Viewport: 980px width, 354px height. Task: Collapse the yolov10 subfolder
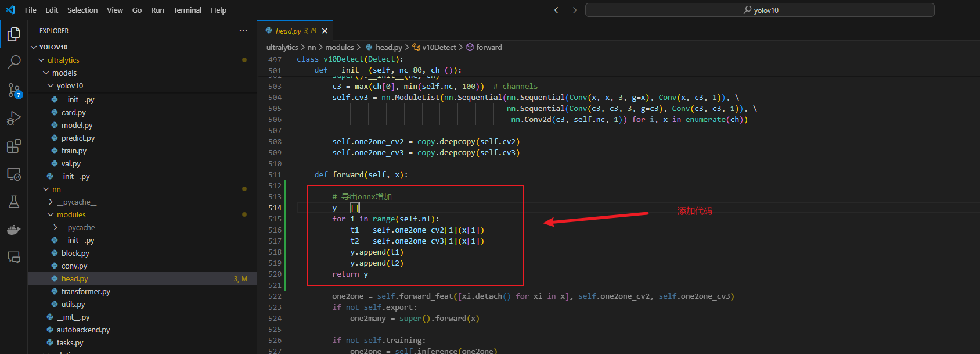coord(142,85)
